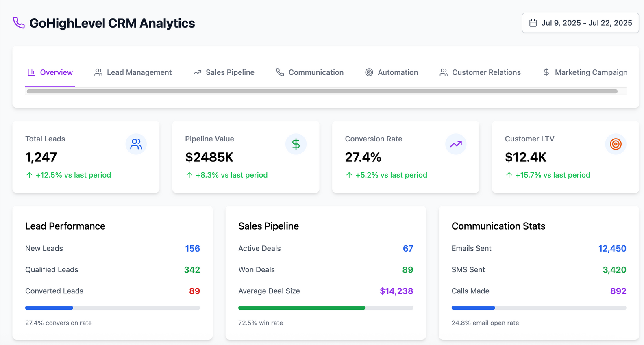Click the Conversion Rate 27.4% figure
644x345 pixels.
(363, 157)
